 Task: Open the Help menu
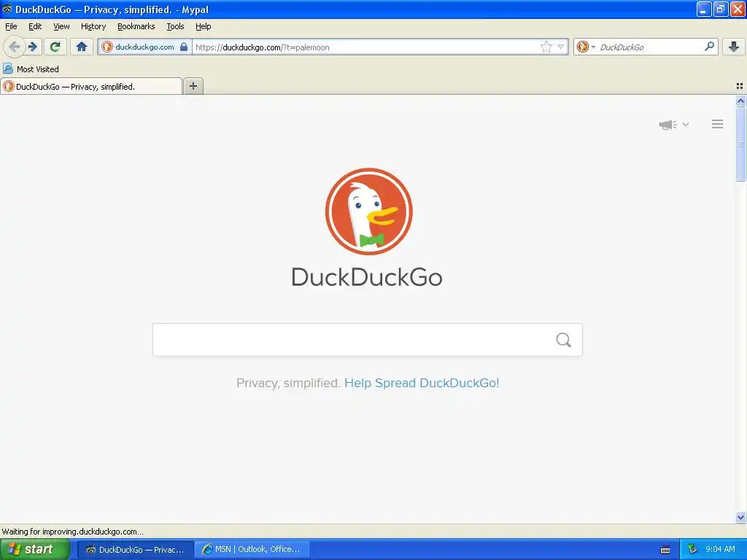pyautogui.click(x=204, y=26)
